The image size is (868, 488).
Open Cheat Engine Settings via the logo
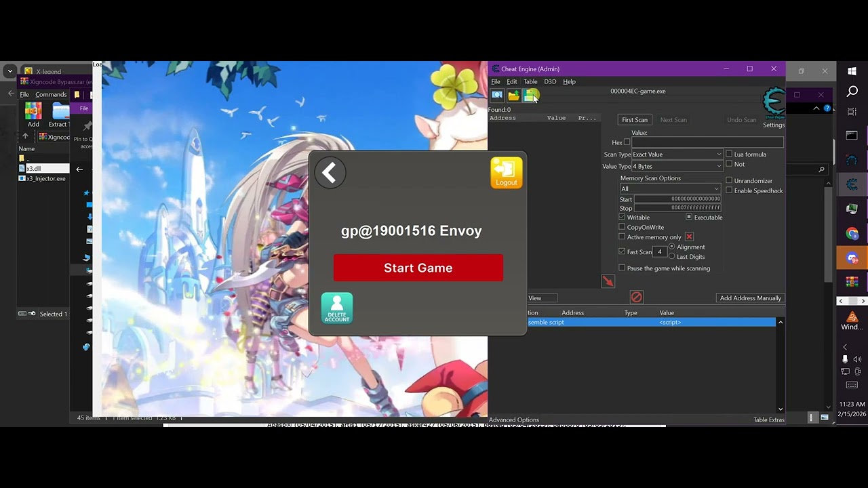point(774,104)
